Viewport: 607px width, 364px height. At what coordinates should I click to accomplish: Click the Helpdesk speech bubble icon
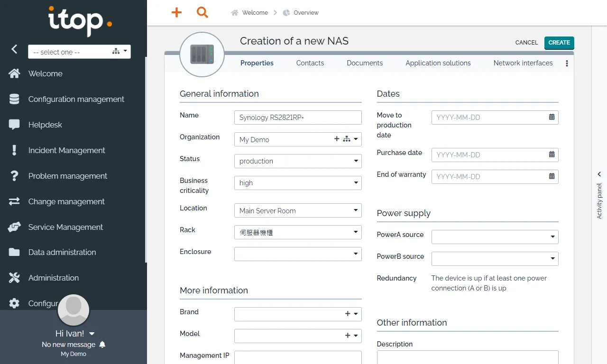click(14, 125)
